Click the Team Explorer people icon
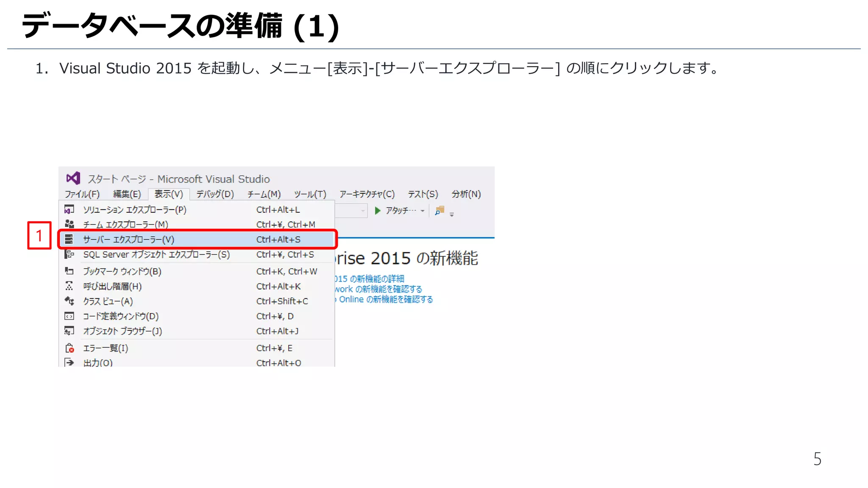Screen dimensions: 868x488 (69, 224)
